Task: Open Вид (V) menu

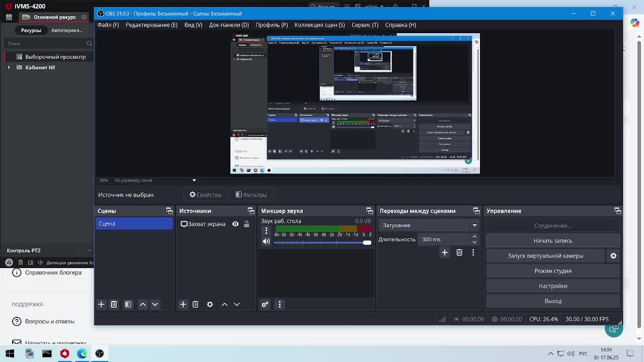Action: tap(193, 25)
